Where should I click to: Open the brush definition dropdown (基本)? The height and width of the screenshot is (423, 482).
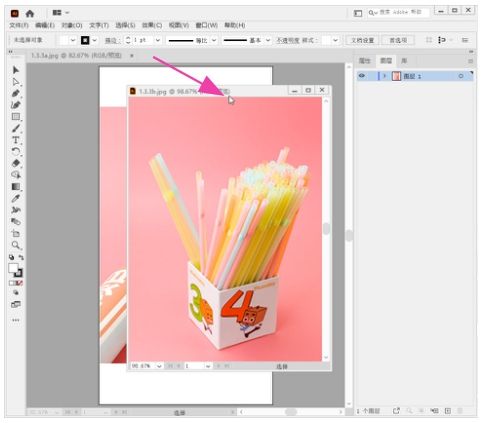point(268,40)
